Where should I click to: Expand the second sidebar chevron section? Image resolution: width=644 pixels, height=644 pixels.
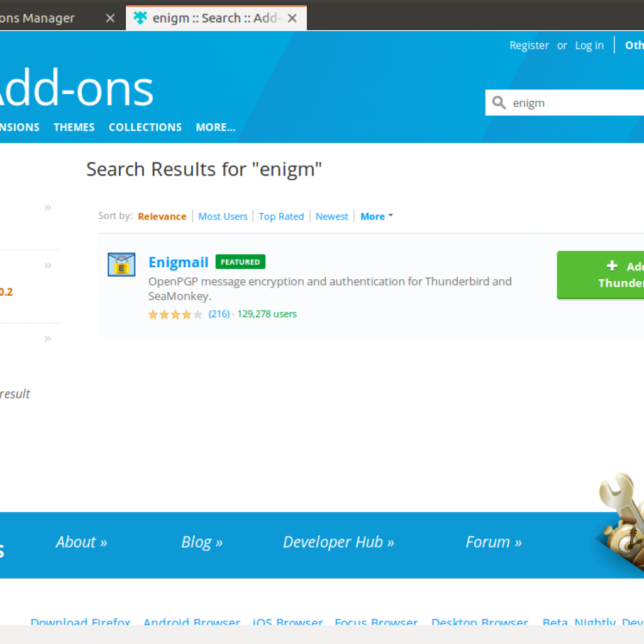tap(48, 265)
